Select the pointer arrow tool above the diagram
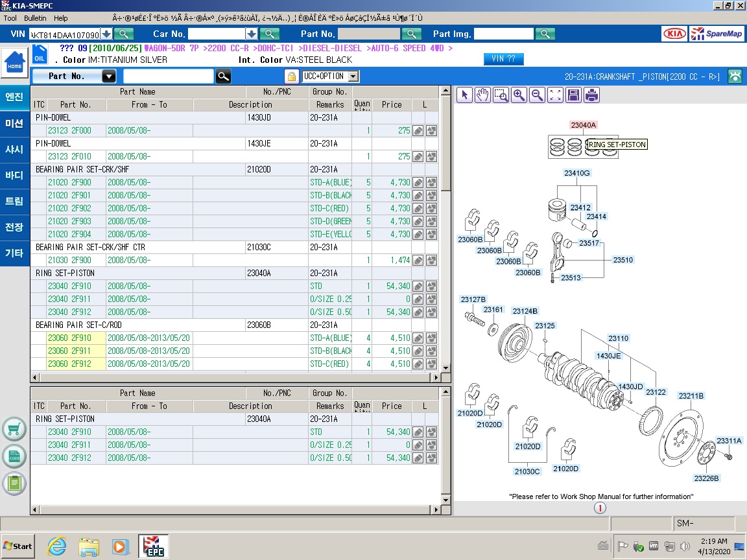 [x=464, y=95]
